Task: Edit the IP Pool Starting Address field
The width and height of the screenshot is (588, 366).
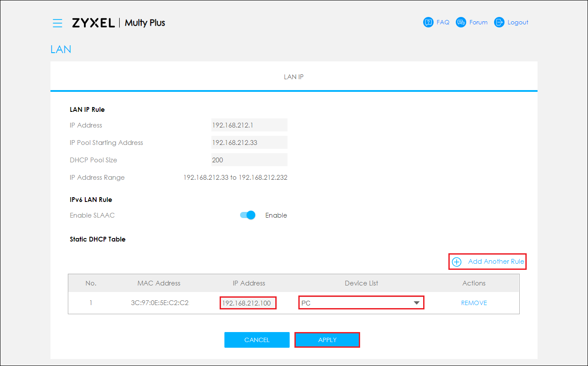Action: pos(249,142)
